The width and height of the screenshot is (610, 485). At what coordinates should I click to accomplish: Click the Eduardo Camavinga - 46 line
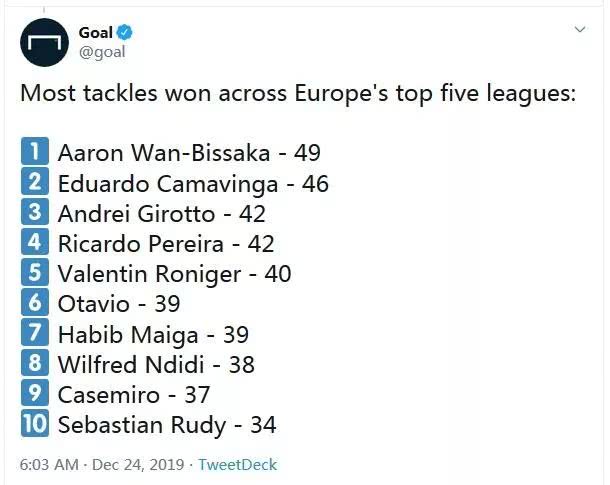coord(193,184)
